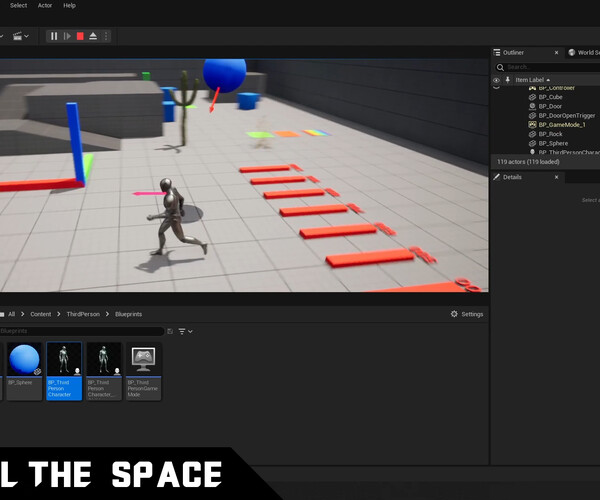Pause the play-in-editor simulation
600x500 pixels.
click(x=54, y=36)
